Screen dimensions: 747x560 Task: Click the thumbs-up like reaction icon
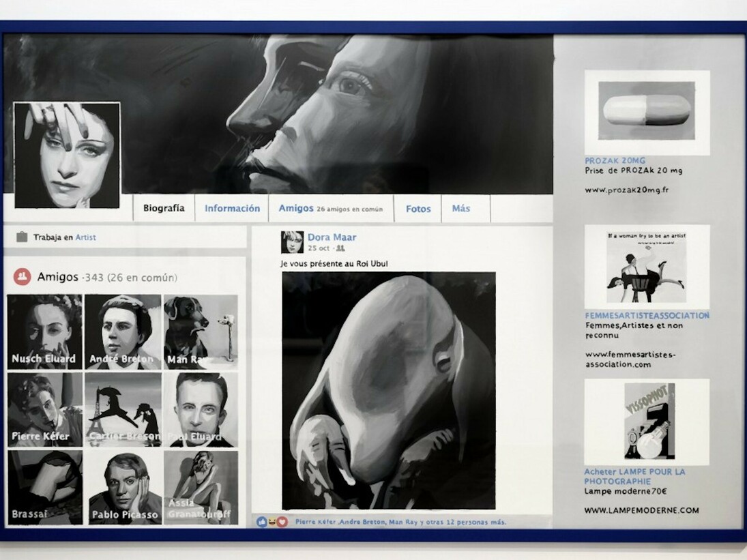tap(261, 522)
